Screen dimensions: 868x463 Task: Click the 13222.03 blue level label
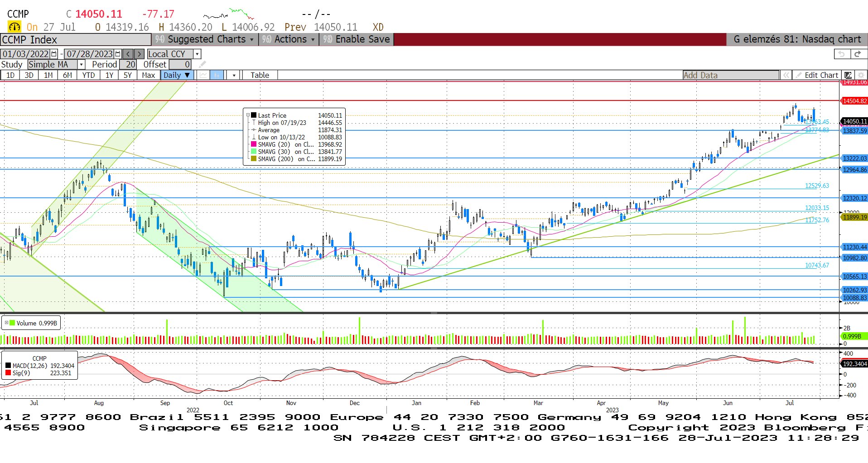point(854,158)
